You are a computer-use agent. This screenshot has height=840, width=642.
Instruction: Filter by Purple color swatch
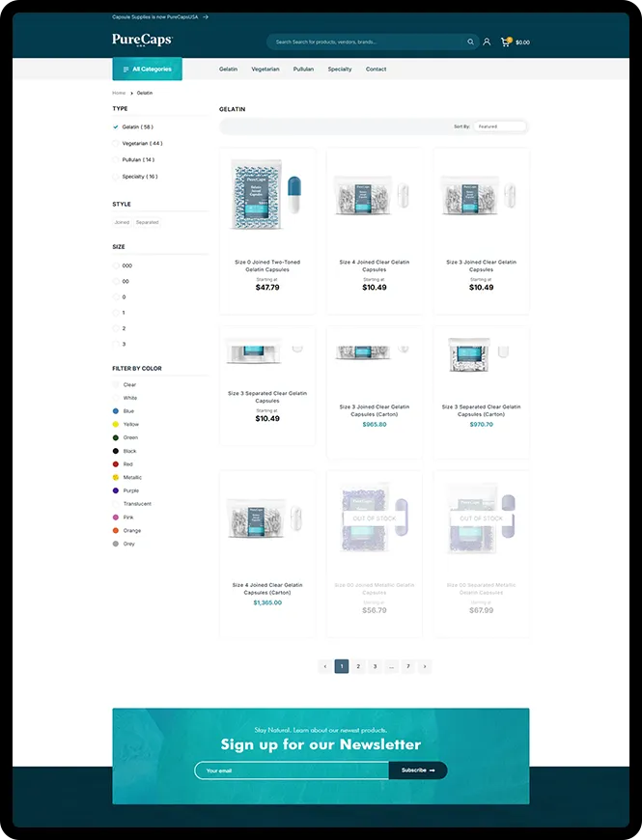pos(116,490)
